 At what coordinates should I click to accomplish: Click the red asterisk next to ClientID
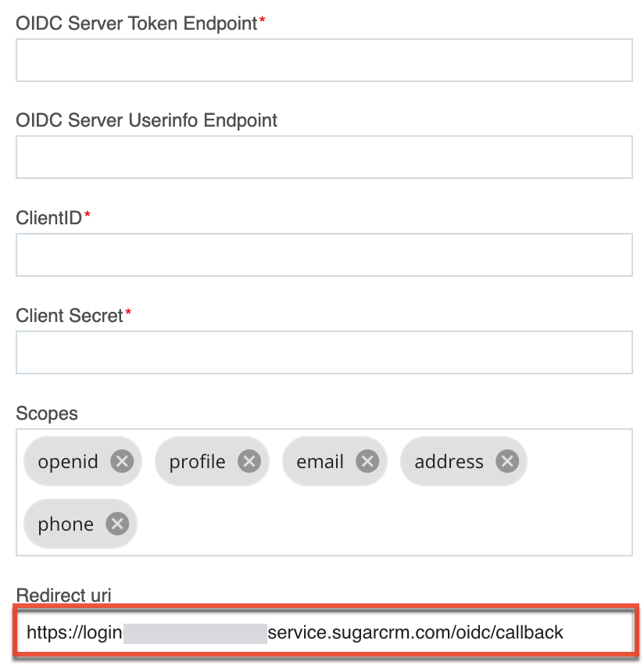coord(87,214)
